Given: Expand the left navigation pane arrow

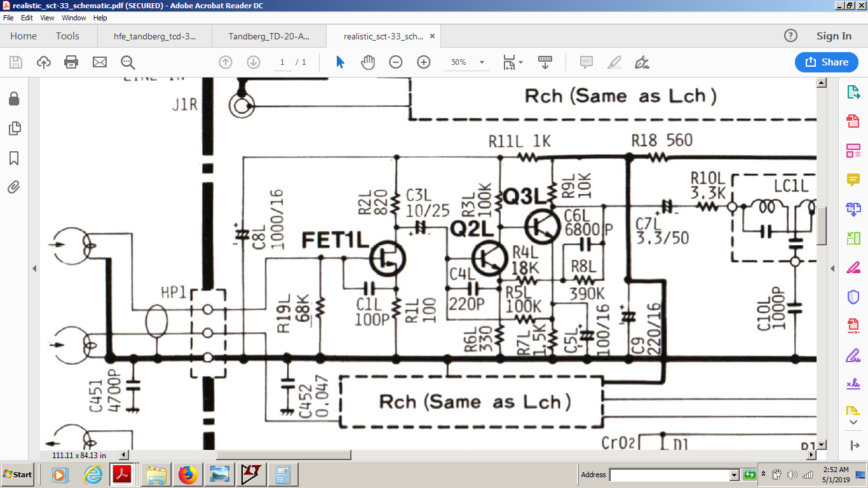Looking at the screenshot, I should (x=34, y=269).
